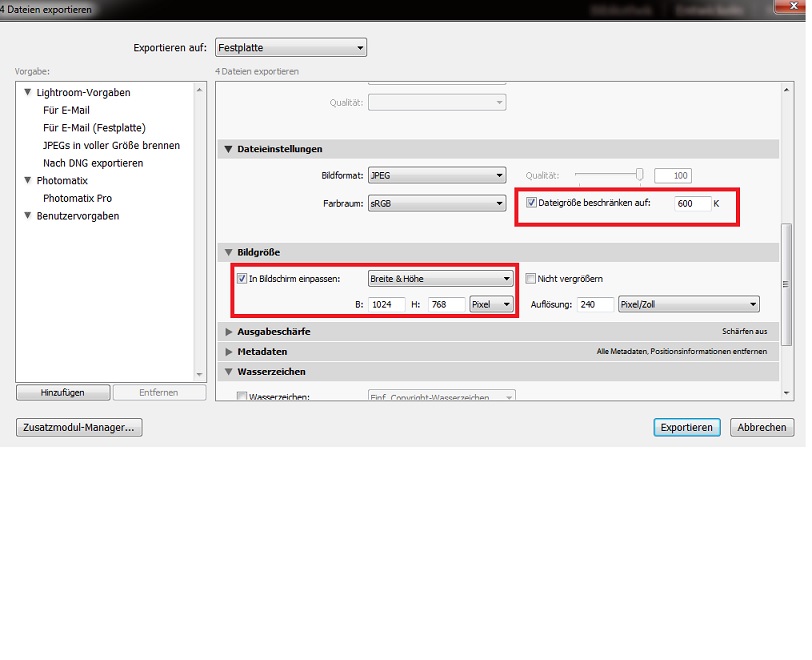Toggle the Wasserzeichen checkbox
Image resolution: width=812 pixels, height=660 pixels.
[x=242, y=396]
